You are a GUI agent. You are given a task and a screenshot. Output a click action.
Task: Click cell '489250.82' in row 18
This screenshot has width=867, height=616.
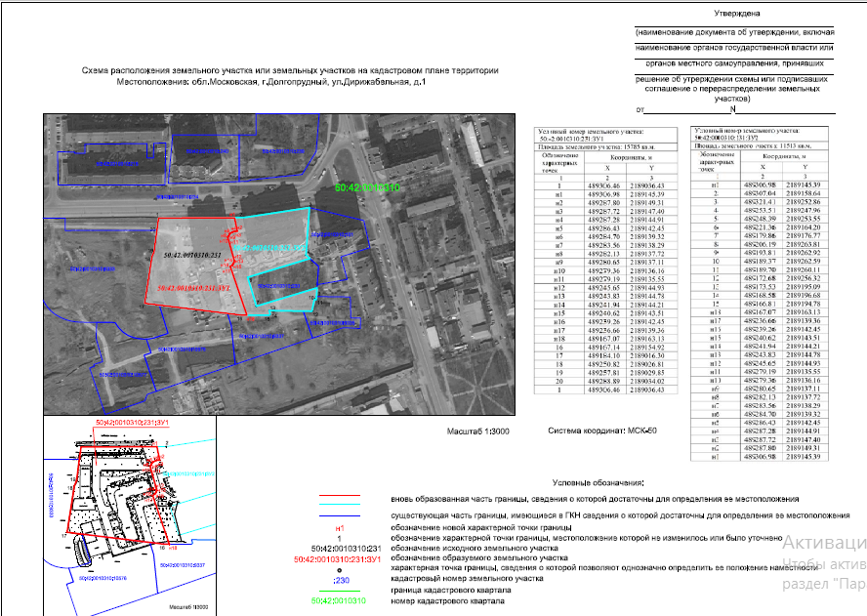(603, 365)
